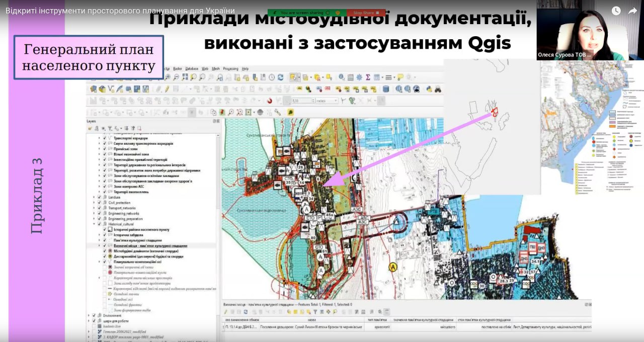Click the binoculars search icon
This screenshot has height=342, width=644.
click(x=438, y=89)
